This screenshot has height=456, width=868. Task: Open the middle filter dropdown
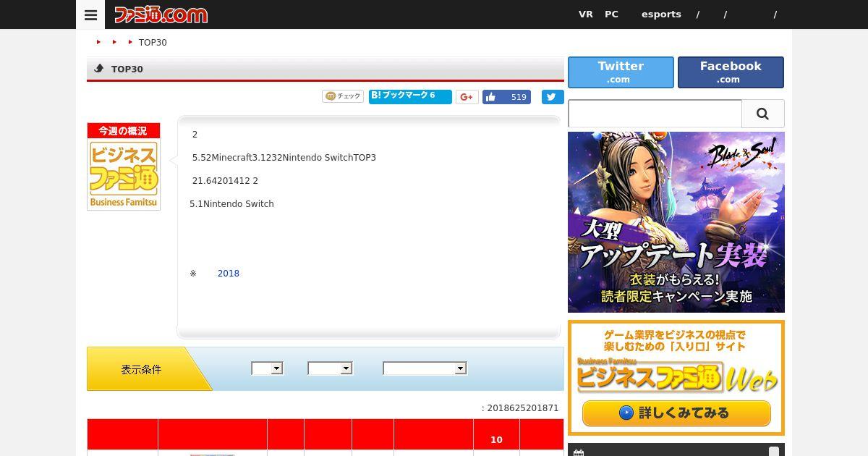(x=330, y=368)
